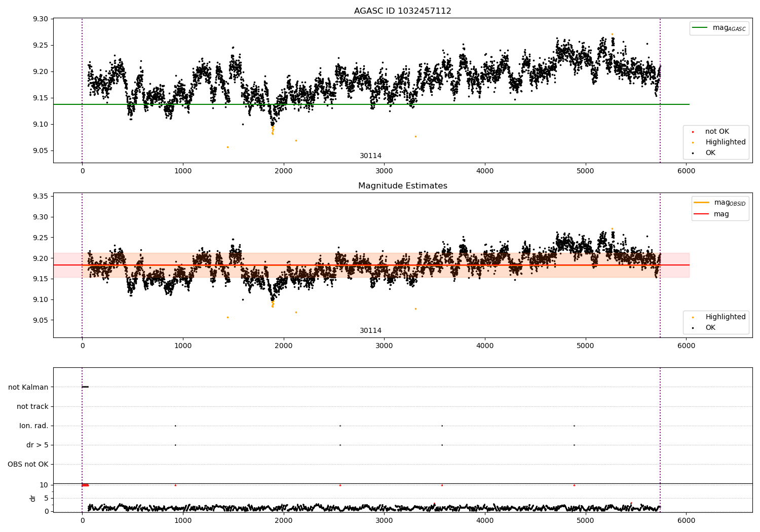Viewport: 760px width, 532px height.
Task: Click the 'not Kalman' data marker at the start
Action: pyautogui.click(x=85, y=387)
